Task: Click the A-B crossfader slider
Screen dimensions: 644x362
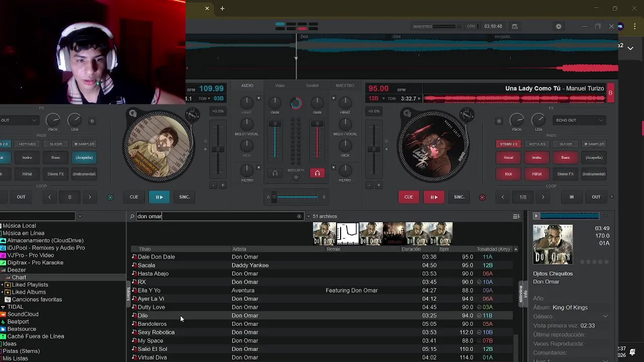Action: [x=296, y=197]
